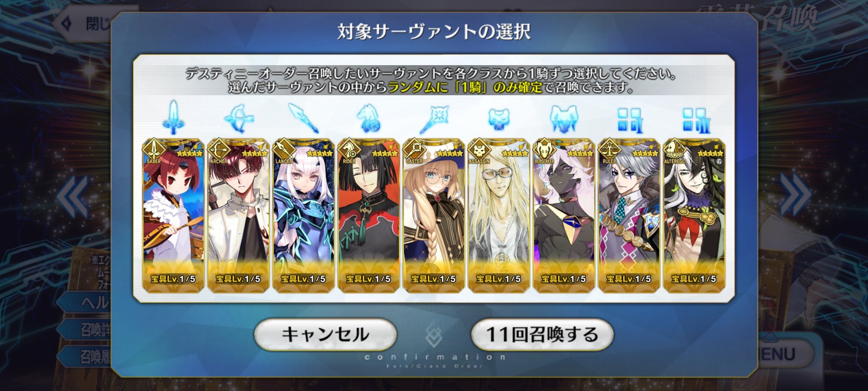Select the Lancer class spear icon
Viewport: 868px width, 391px height.
coord(303,118)
